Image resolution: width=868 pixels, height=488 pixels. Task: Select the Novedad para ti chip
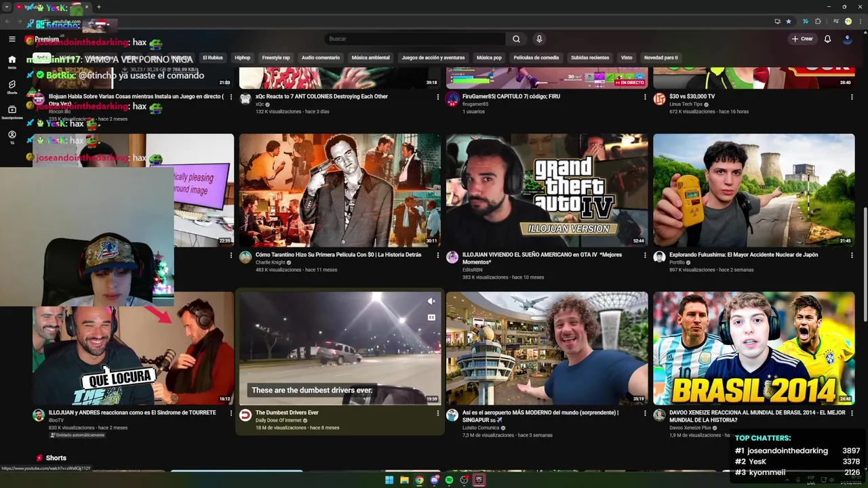[660, 58]
